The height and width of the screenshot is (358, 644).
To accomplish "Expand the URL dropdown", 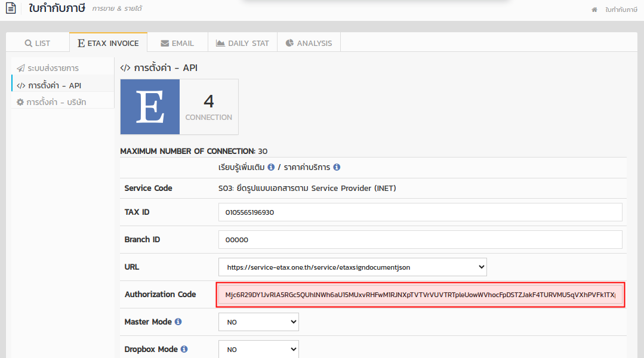I will 352,267.
